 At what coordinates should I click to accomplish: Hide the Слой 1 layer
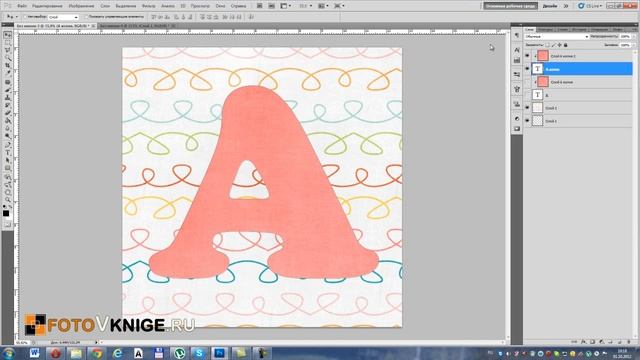[x=527, y=121]
